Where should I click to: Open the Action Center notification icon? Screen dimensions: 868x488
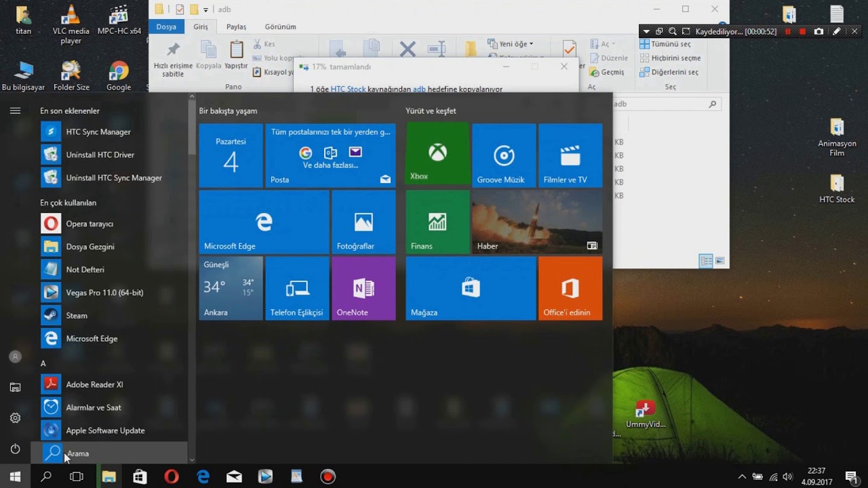tap(851, 476)
